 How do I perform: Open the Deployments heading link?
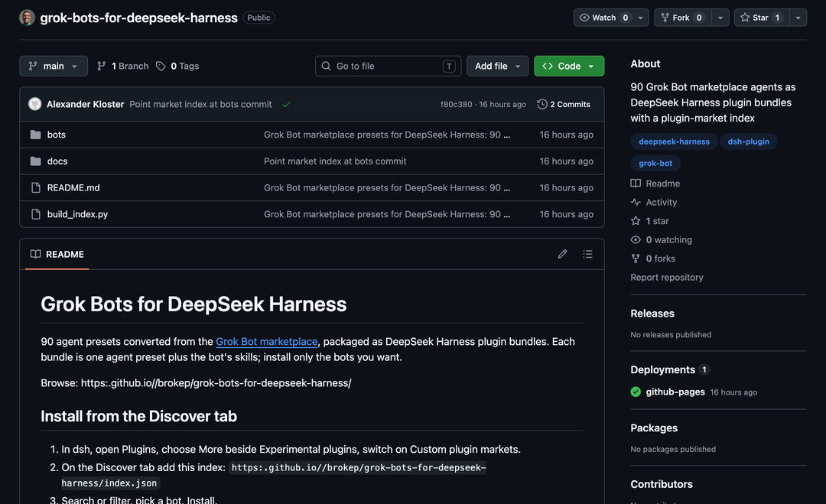tap(662, 369)
